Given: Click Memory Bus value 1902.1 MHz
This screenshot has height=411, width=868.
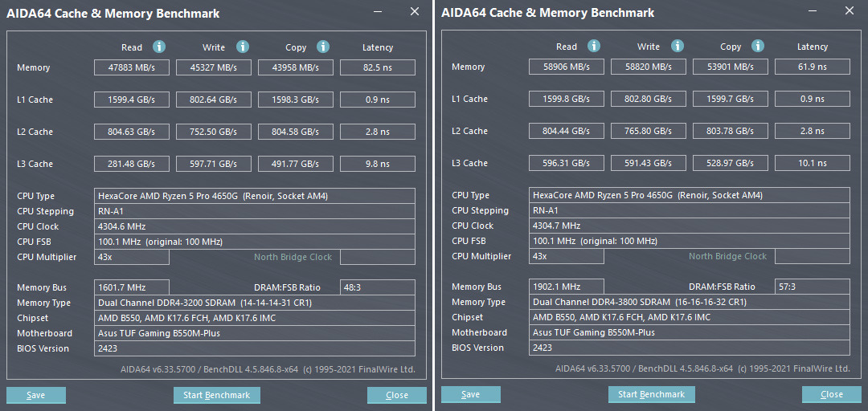Looking at the screenshot, I should (567, 286).
